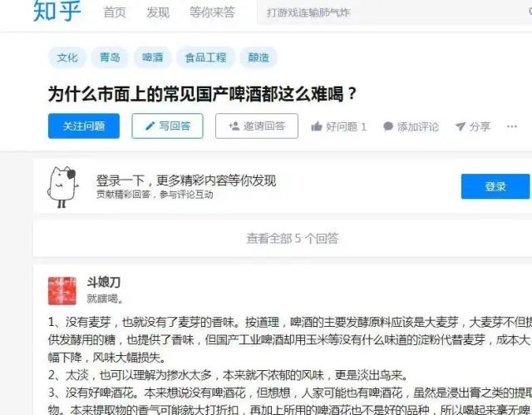Click the blue 登录 button

coord(495,186)
